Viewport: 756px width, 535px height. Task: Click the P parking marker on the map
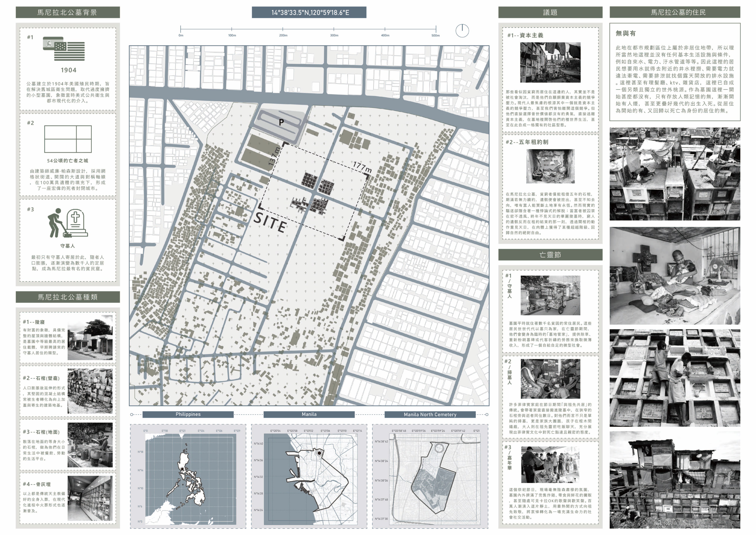tap(281, 123)
